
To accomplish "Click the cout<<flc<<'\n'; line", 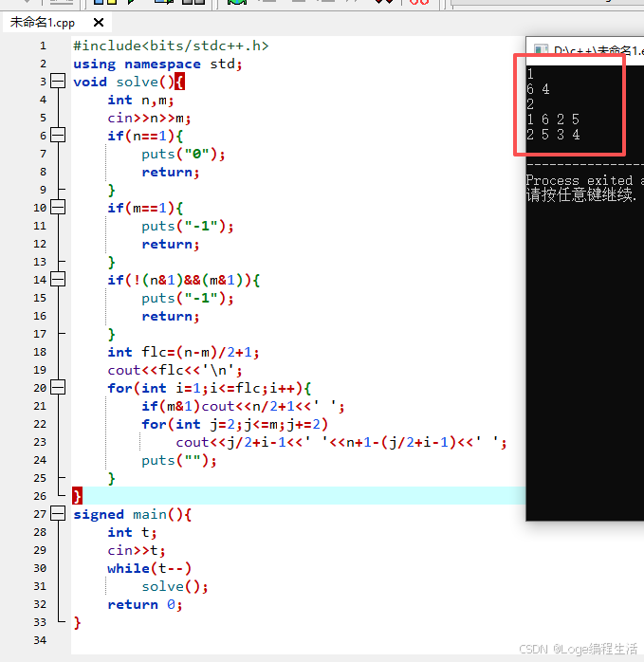I will (x=175, y=370).
